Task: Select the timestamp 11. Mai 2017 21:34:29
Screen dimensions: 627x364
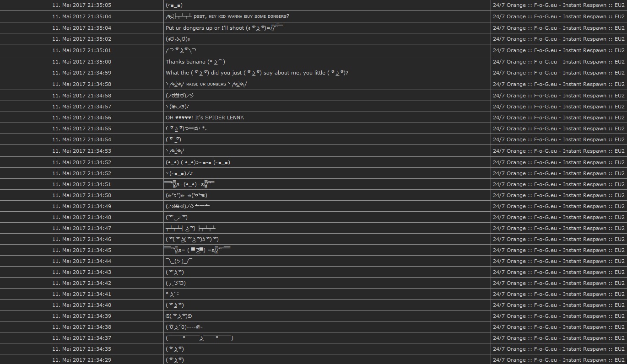Action: click(x=81, y=360)
